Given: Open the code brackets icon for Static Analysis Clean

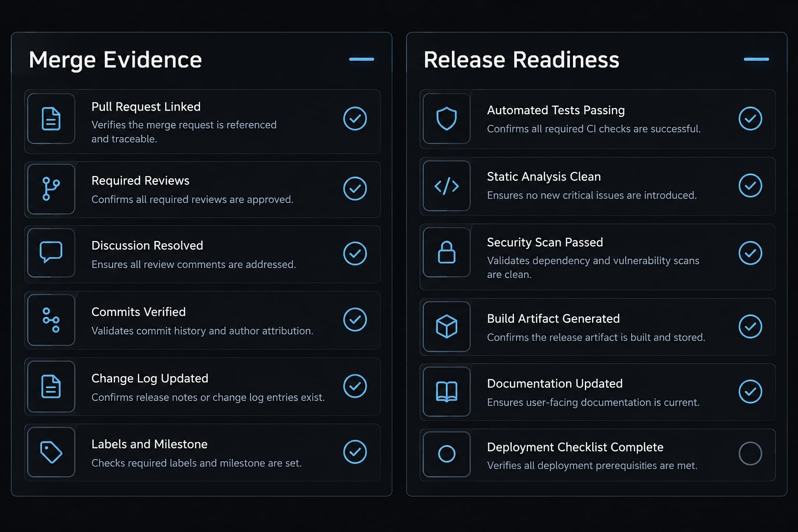Looking at the screenshot, I should coord(447,185).
